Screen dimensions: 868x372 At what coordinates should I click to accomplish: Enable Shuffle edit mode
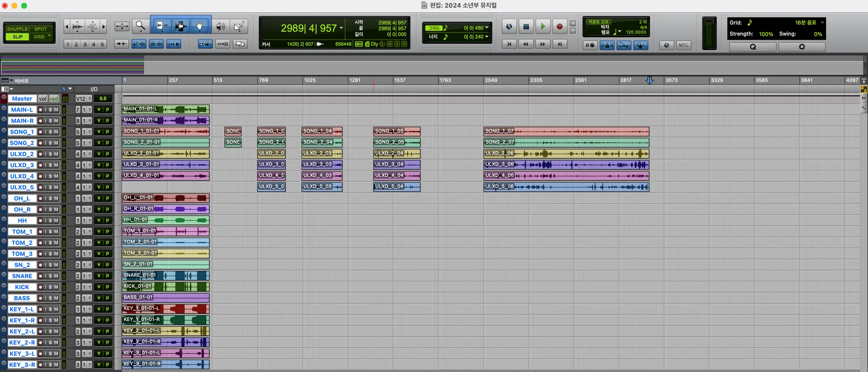click(x=17, y=29)
